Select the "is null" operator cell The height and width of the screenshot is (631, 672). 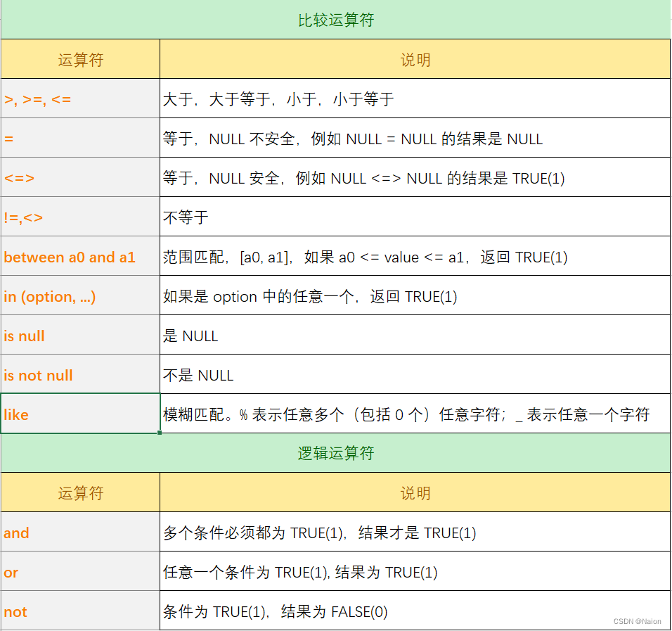click(80, 336)
